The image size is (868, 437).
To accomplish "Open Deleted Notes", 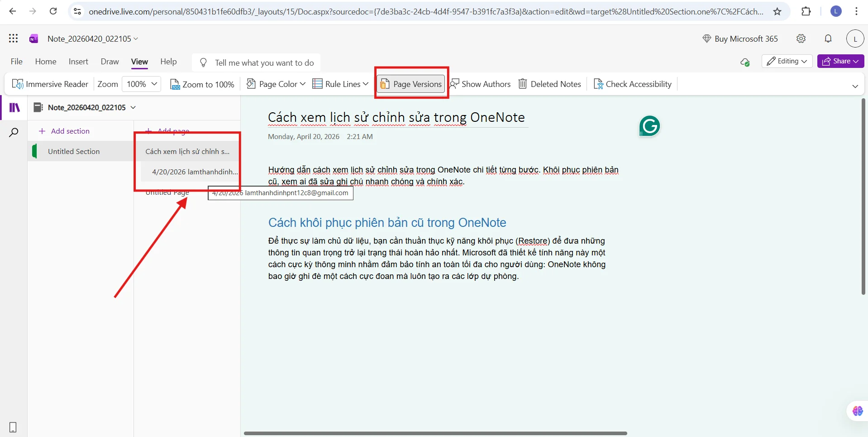I will point(550,84).
